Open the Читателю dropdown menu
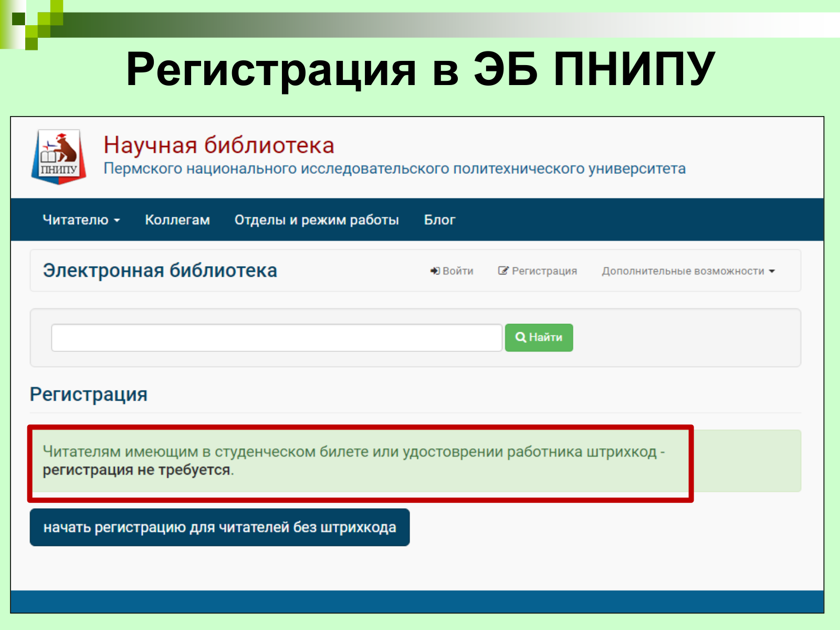This screenshot has width=840, height=630. coord(81,220)
